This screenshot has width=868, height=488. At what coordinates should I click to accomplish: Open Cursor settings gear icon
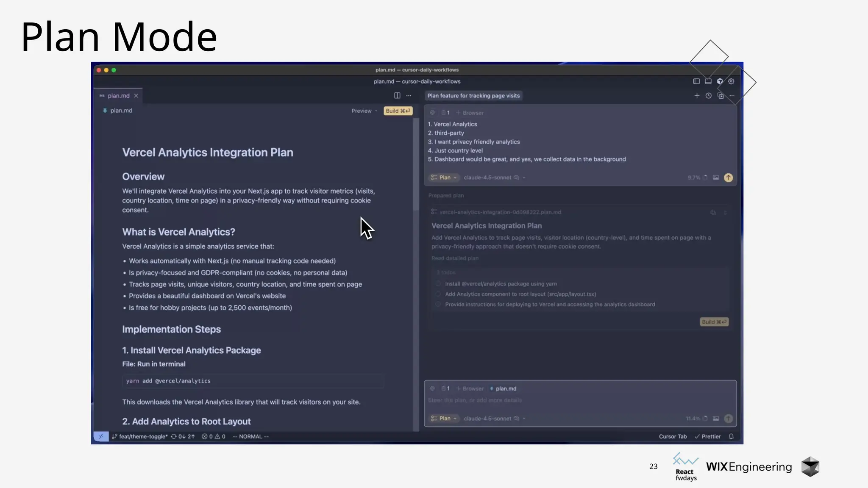coord(731,81)
